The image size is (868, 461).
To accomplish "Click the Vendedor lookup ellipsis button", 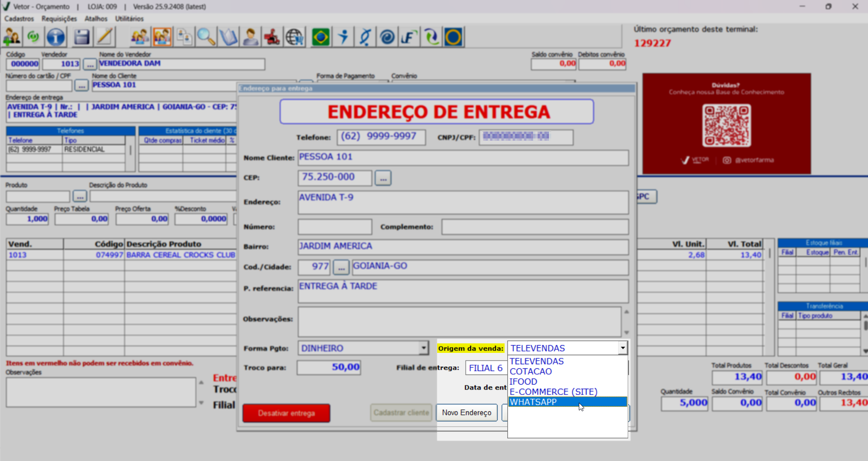I will 90,64.
